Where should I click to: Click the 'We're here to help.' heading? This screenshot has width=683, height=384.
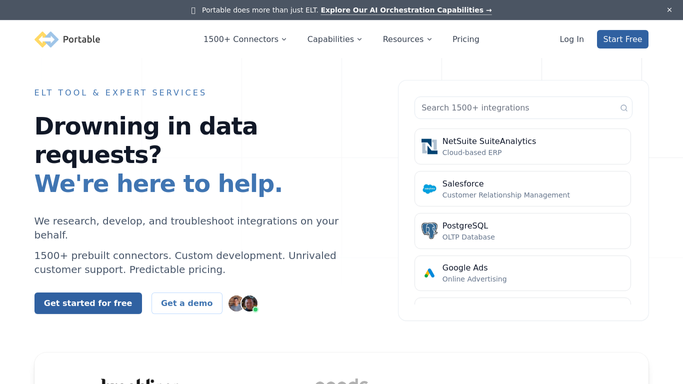[x=158, y=183]
